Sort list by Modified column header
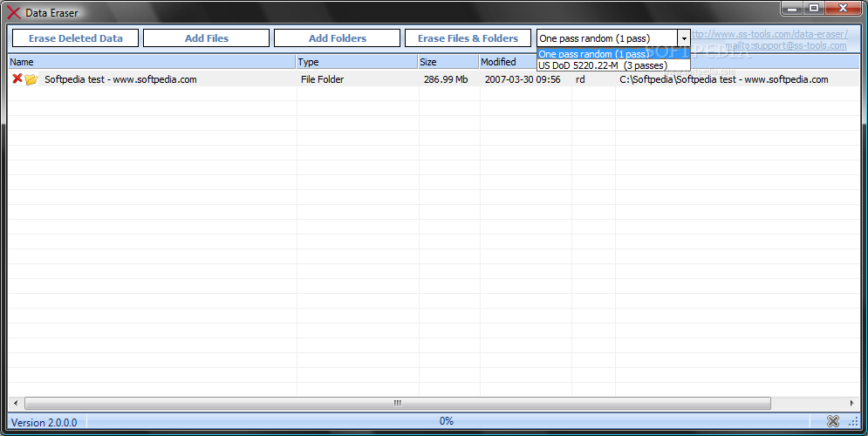Image resolution: width=868 pixels, height=436 pixels. point(507,62)
